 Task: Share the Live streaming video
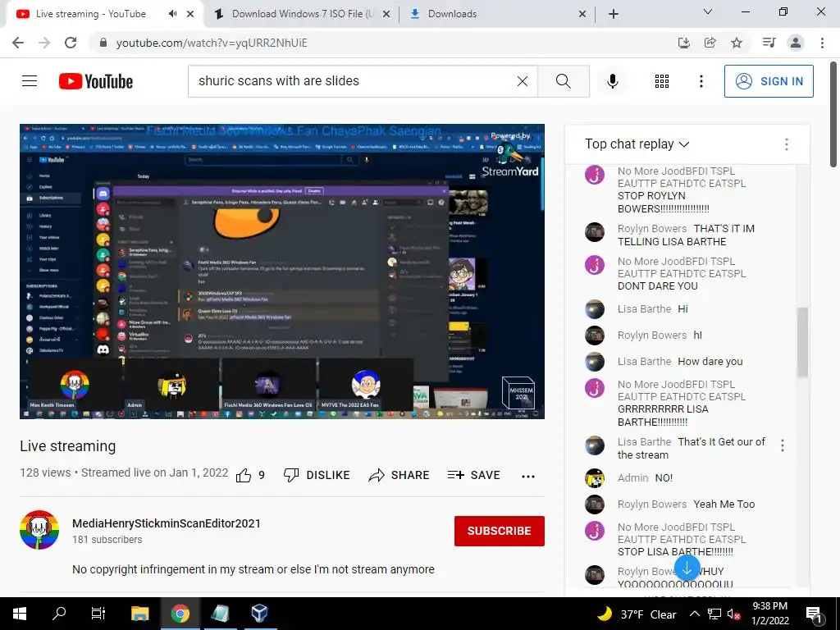coord(399,475)
